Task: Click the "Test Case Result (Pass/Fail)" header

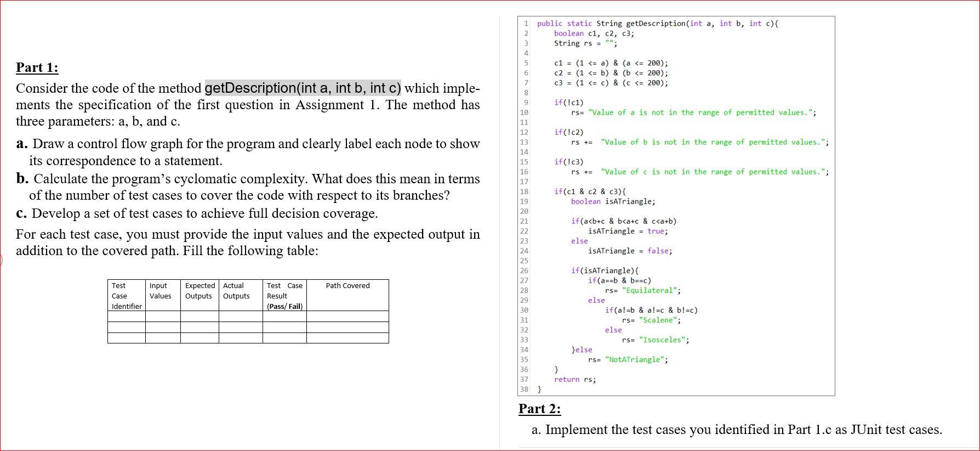Action: pos(284,296)
